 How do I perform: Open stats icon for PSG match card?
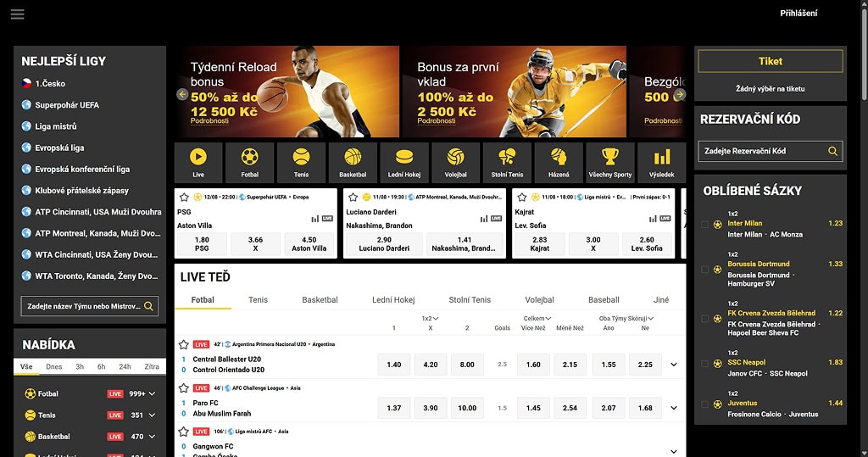[x=315, y=219]
